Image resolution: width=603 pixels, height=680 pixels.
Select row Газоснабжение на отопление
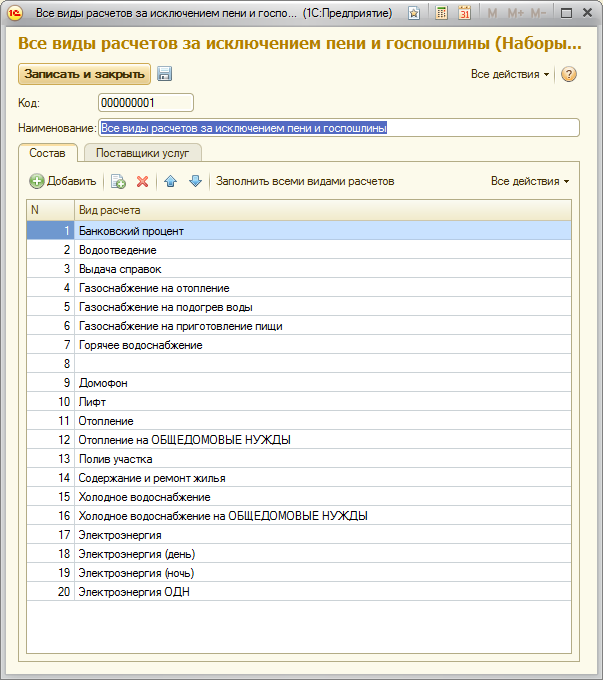pos(299,288)
